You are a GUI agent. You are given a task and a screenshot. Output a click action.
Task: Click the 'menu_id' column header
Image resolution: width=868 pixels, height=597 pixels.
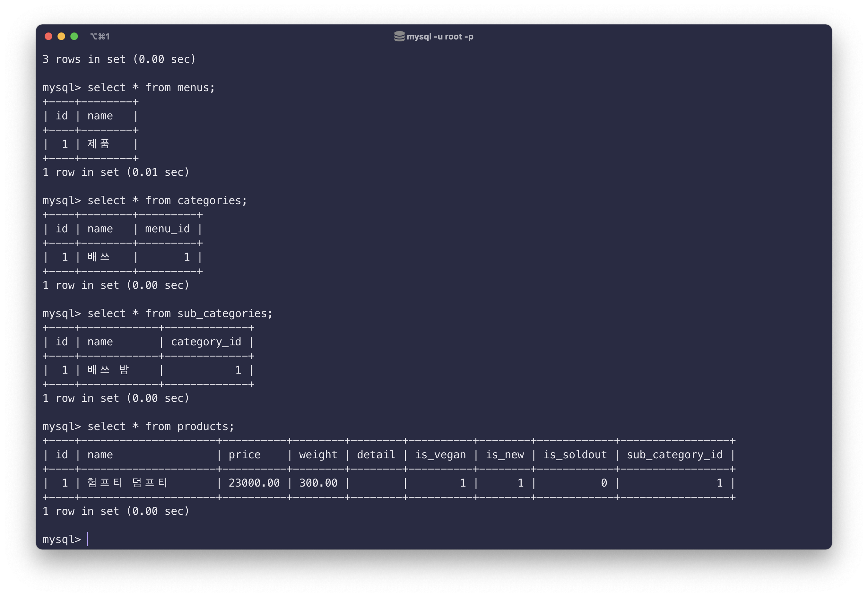(x=167, y=229)
